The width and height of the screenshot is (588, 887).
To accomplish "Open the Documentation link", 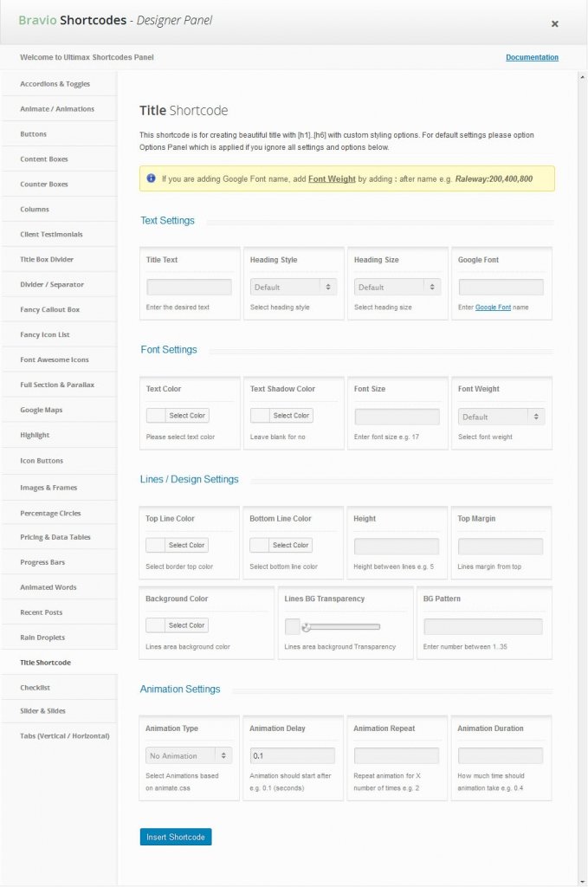I will [532, 58].
